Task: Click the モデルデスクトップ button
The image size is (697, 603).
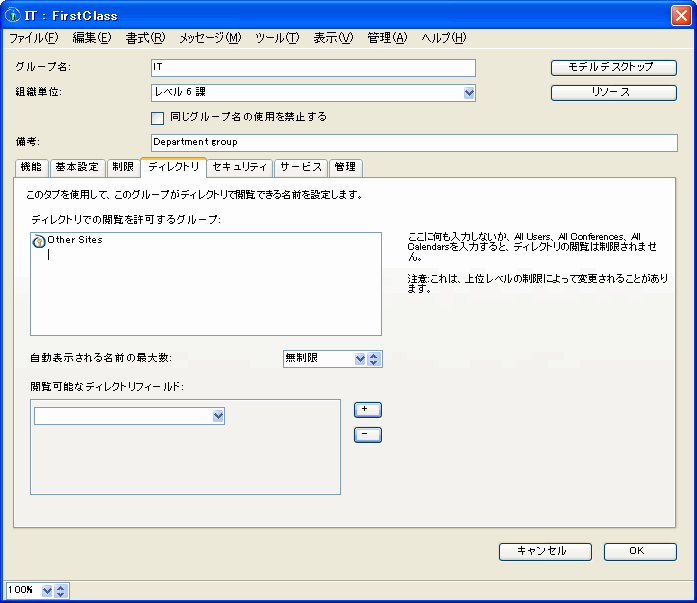Action: point(613,67)
